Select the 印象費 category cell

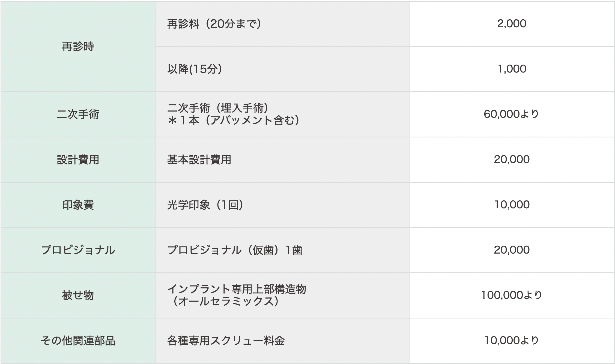pyautogui.click(x=78, y=205)
